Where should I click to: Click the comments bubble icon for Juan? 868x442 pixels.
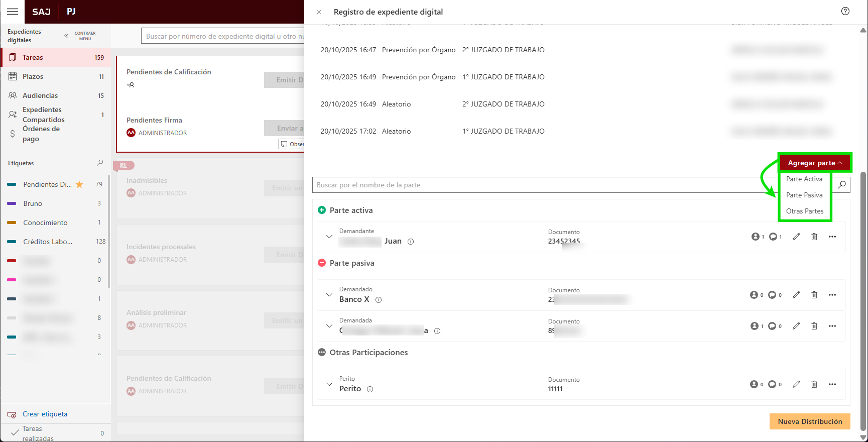[x=774, y=237]
